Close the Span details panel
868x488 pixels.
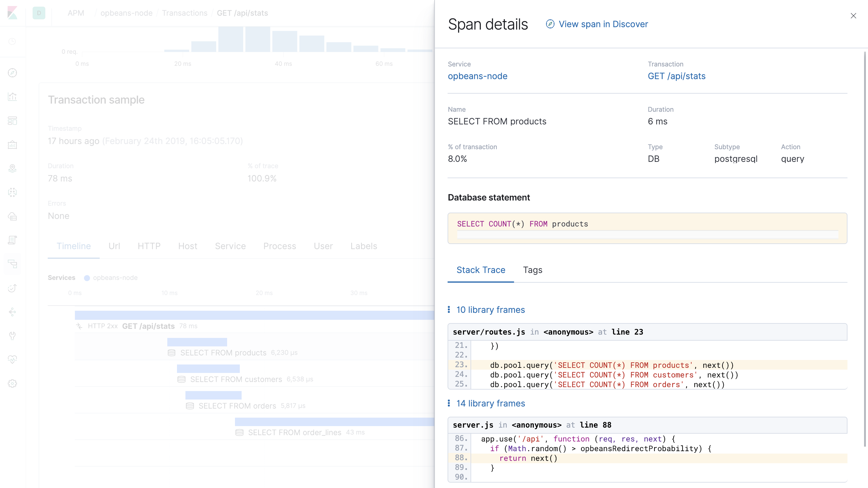[x=853, y=15]
